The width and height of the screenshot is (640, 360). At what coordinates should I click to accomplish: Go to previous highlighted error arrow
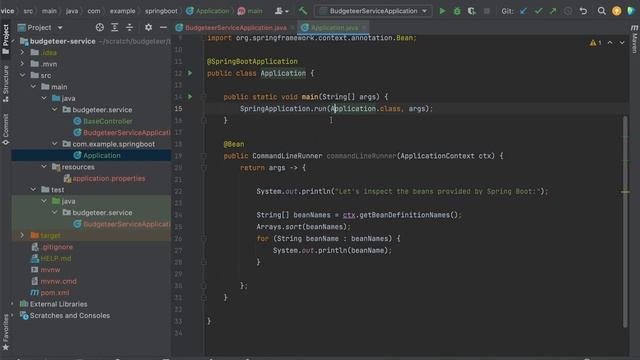[x=610, y=42]
